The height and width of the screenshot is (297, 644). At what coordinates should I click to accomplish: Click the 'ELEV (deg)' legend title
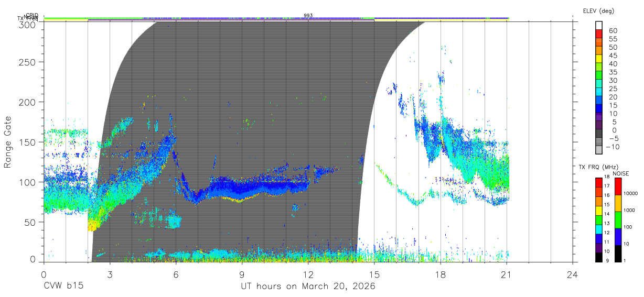598,10
